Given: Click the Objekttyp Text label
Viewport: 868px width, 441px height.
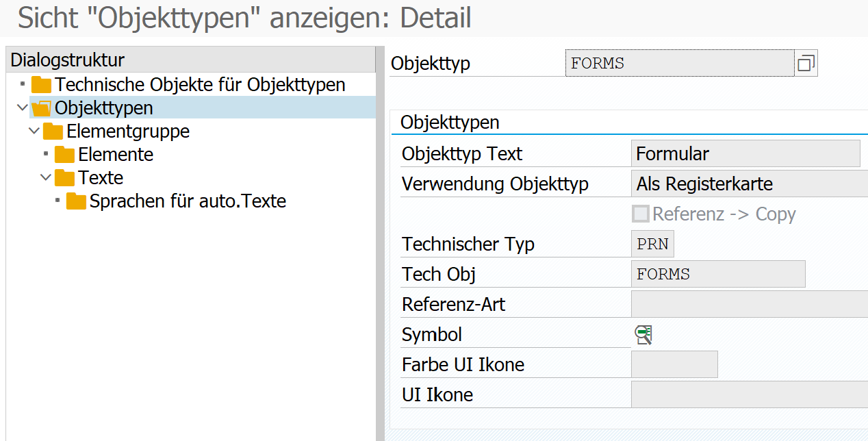Looking at the screenshot, I should pyautogui.click(x=462, y=154).
